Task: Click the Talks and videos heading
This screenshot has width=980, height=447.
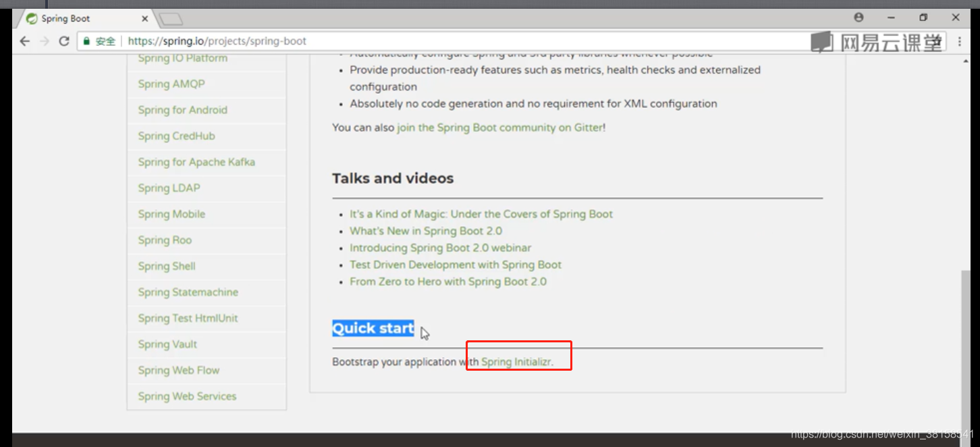Action: tap(393, 178)
